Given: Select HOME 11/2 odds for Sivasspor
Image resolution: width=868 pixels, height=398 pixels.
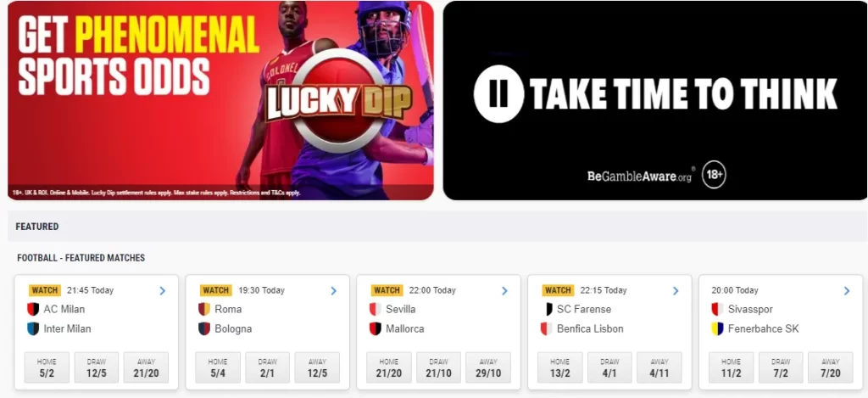Looking at the screenshot, I should point(732,367).
